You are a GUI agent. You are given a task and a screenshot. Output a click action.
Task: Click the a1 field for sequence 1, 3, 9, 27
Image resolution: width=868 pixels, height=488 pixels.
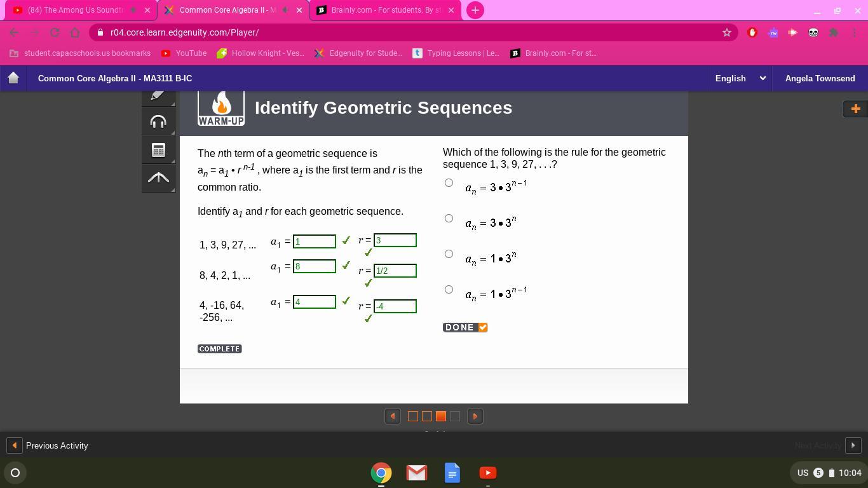[315, 241]
